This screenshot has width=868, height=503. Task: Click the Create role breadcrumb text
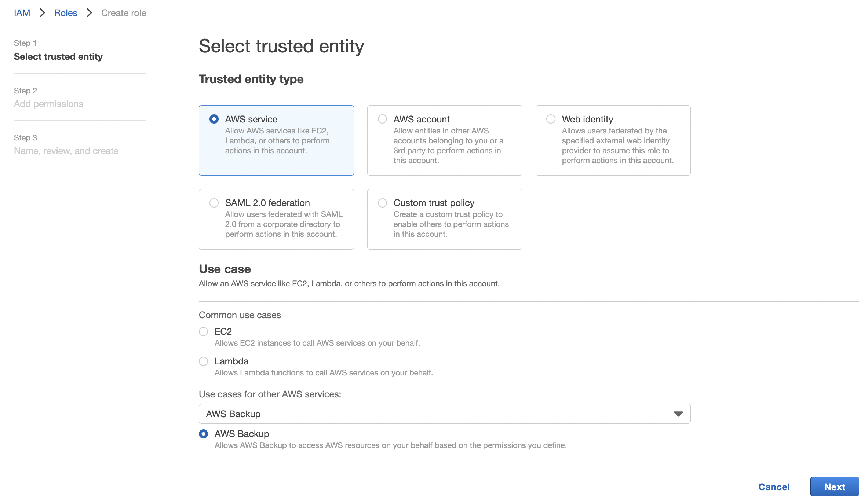coord(124,13)
